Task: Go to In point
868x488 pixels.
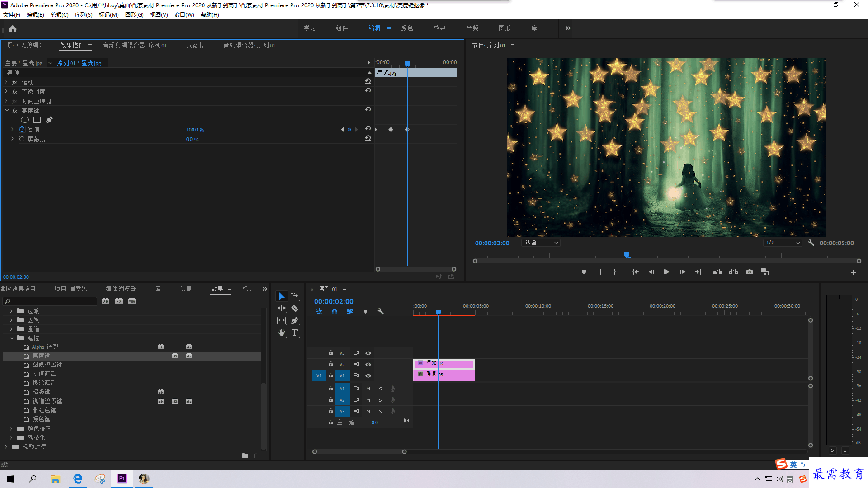Action: (635, 272)
